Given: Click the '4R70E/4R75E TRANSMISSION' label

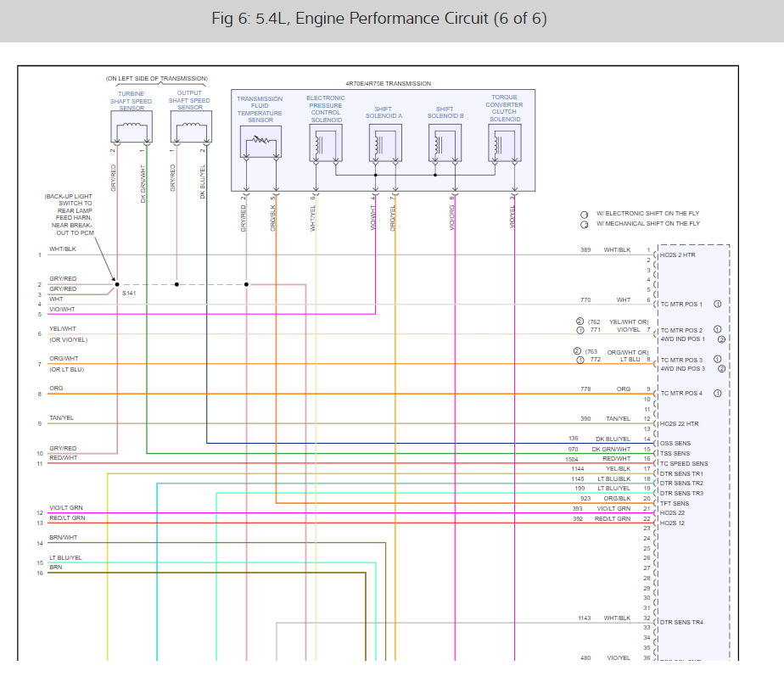Looking at the screenshot, I should pyautogui.click(x=388, y=83).
